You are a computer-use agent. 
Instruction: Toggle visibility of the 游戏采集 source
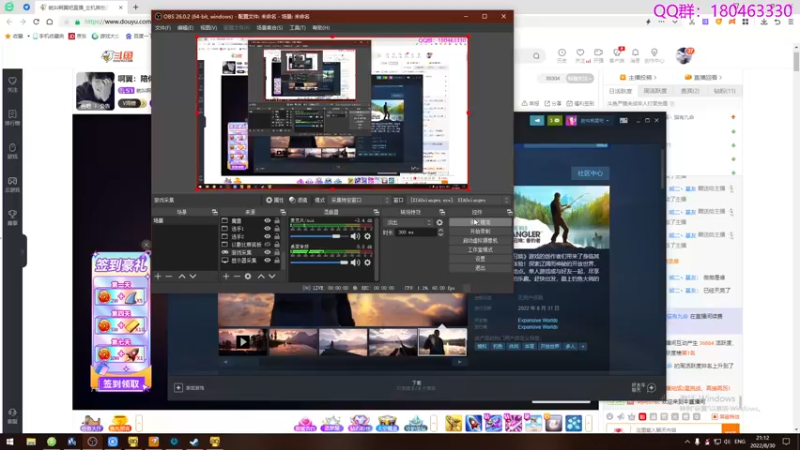(x=267, y=252)
